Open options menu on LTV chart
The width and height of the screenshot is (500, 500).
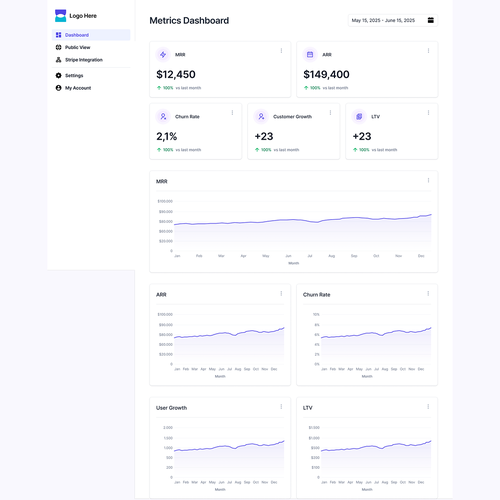428,407
